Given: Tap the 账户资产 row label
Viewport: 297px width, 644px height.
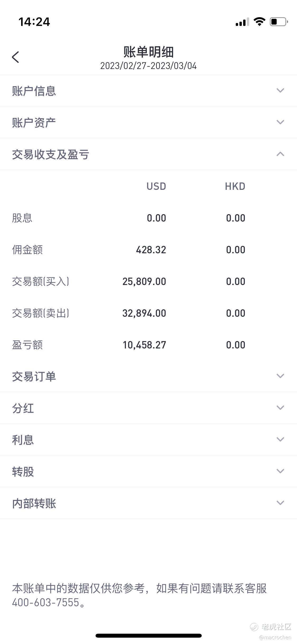Looking at the screenshot, I should (34, 123).
